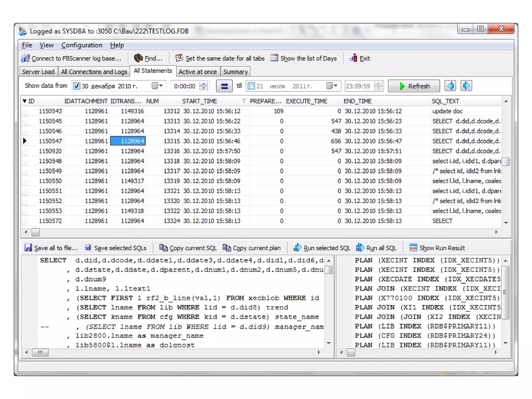Screen dimensions: 532x399
Task: Click the application icon in title bar
Action: (x=23, y=31)
